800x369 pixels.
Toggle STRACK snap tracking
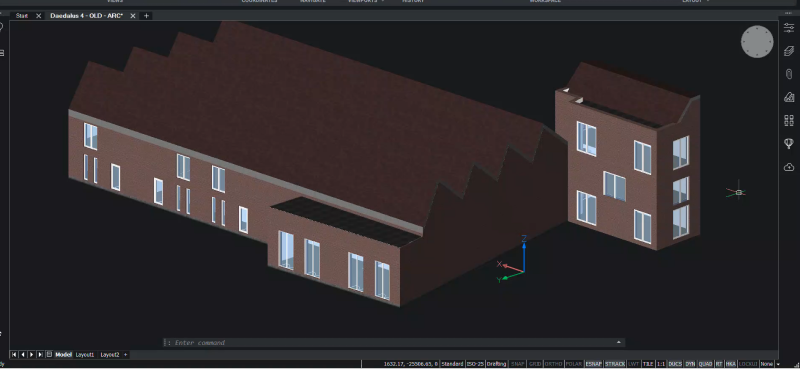(x=615, y=364)
